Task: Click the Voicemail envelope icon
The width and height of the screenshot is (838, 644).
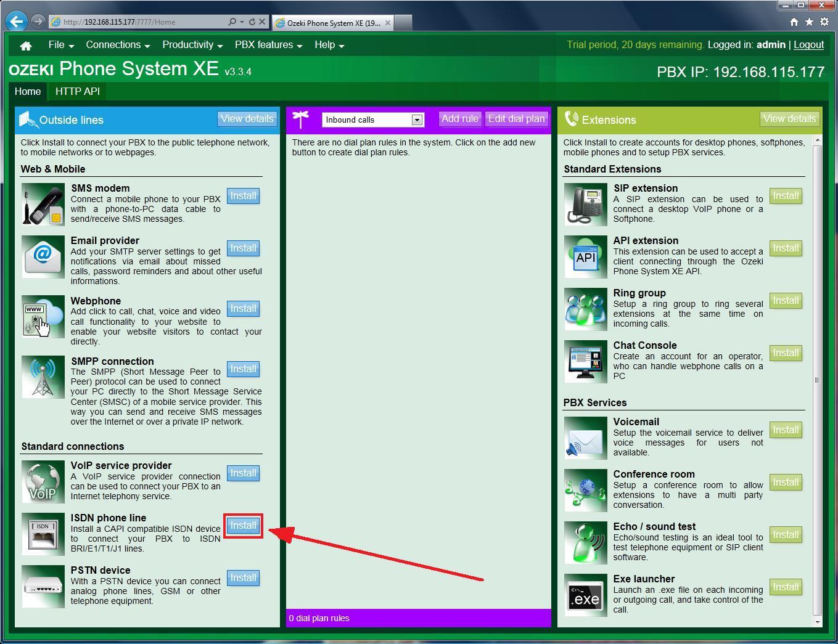Action: pyautogui.click(x=586, y=438)
